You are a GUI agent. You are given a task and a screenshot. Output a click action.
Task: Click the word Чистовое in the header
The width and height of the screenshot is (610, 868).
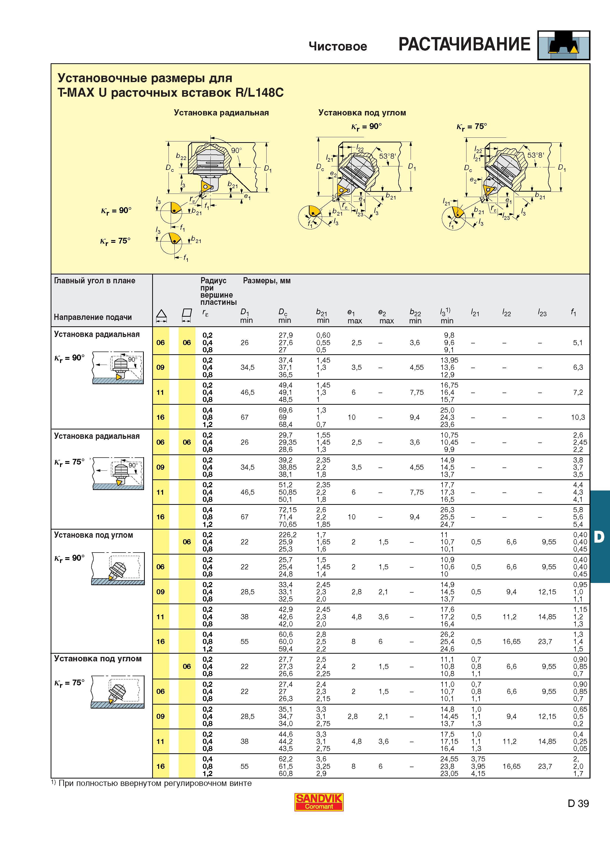338,46
